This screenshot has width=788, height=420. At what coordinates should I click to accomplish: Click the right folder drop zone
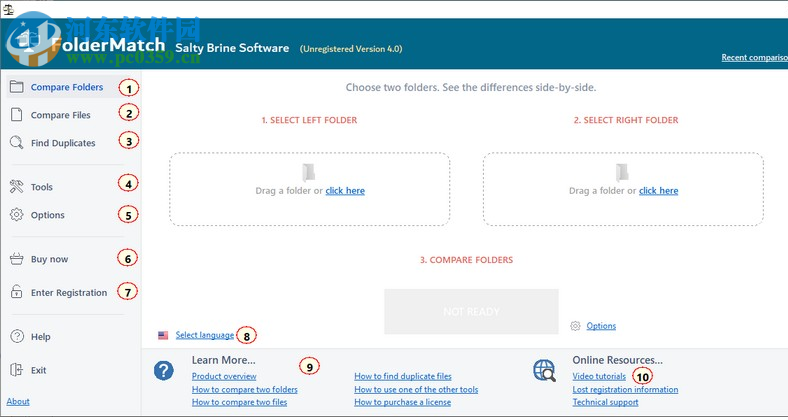623,189
